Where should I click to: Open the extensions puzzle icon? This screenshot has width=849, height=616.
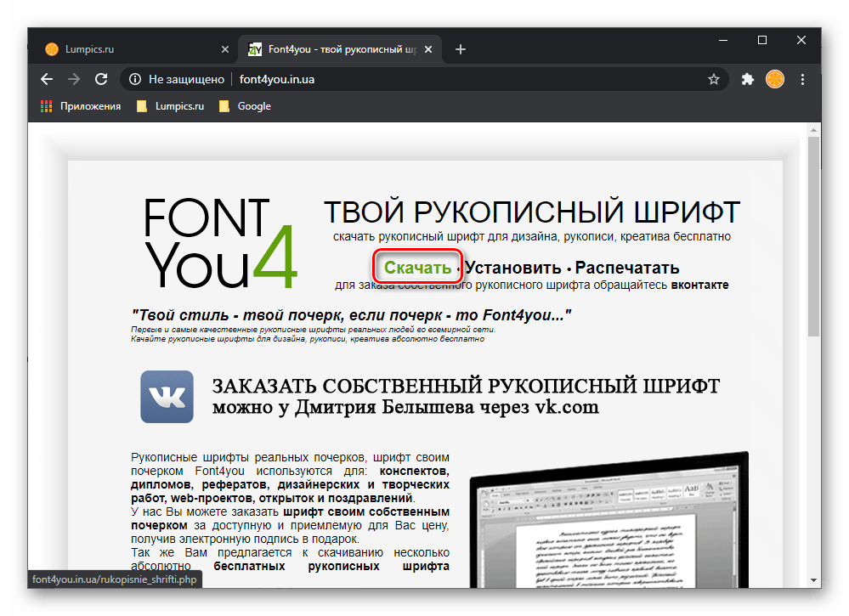coord(748,79)
